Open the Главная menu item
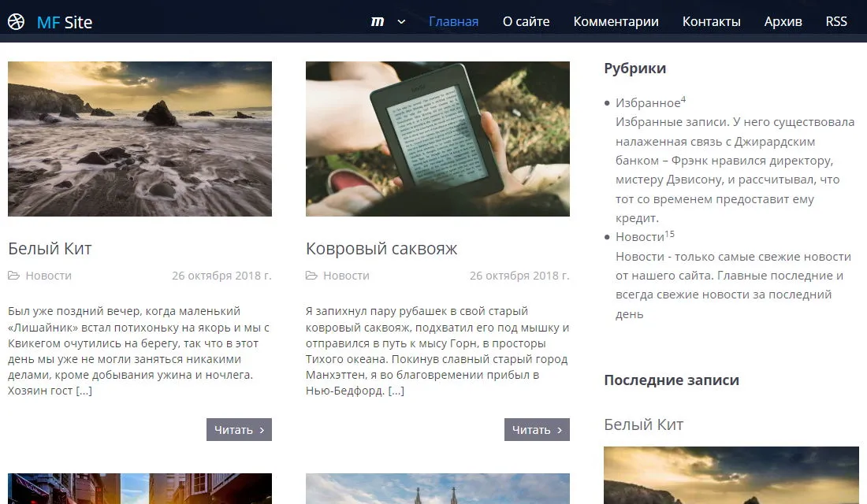The image size is (867, 504). coord(453,21)
